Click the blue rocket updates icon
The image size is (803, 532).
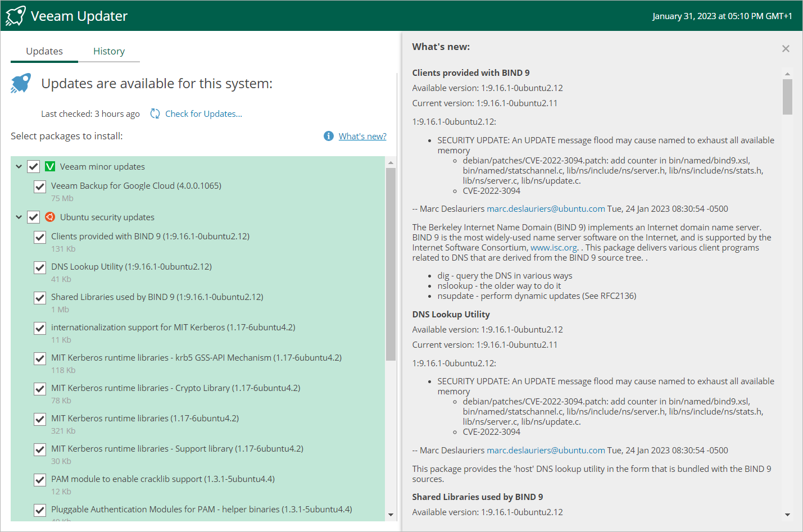click(21, 83)
